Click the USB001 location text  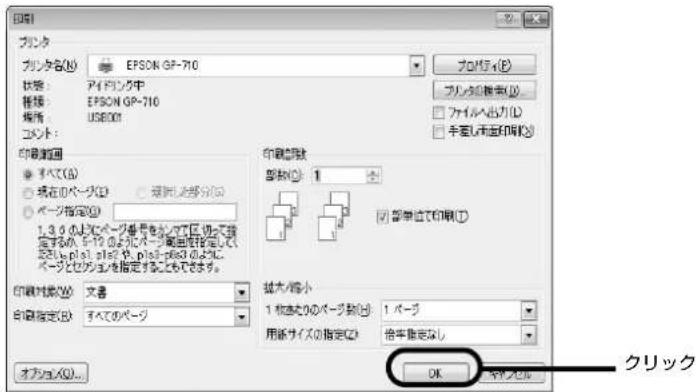pos(104,118)
